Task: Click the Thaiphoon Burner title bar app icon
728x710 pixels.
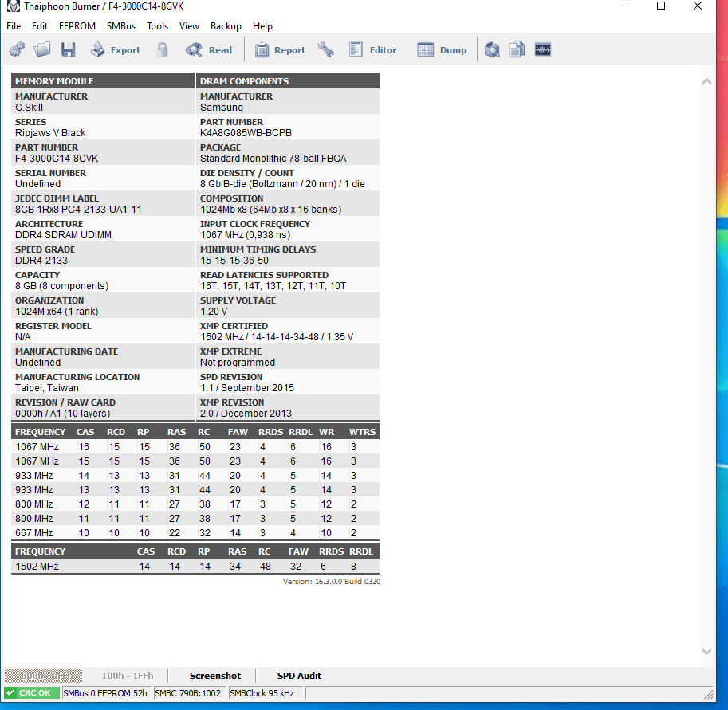Action: pos(13,6)
